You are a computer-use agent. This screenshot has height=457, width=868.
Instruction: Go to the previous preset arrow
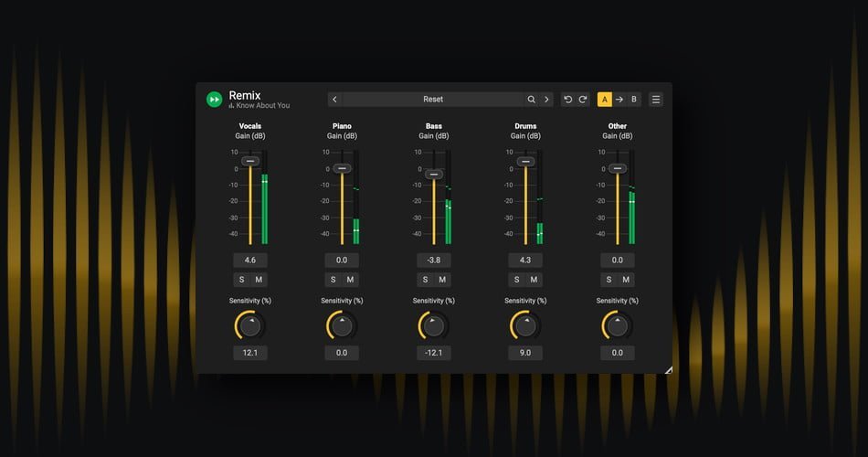coord(334,100)
